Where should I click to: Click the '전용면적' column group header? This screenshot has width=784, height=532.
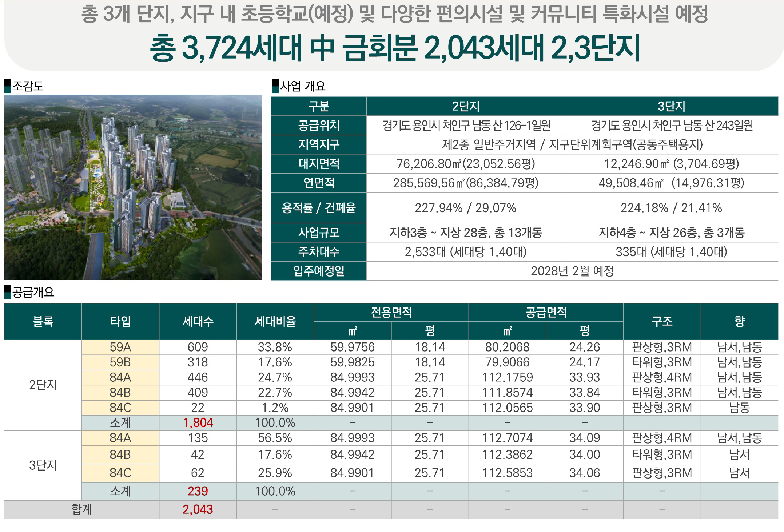(x=391, y=312)
